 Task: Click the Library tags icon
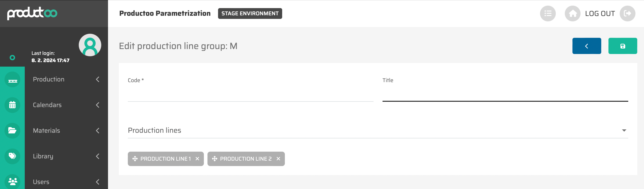[x=12, y=156]
